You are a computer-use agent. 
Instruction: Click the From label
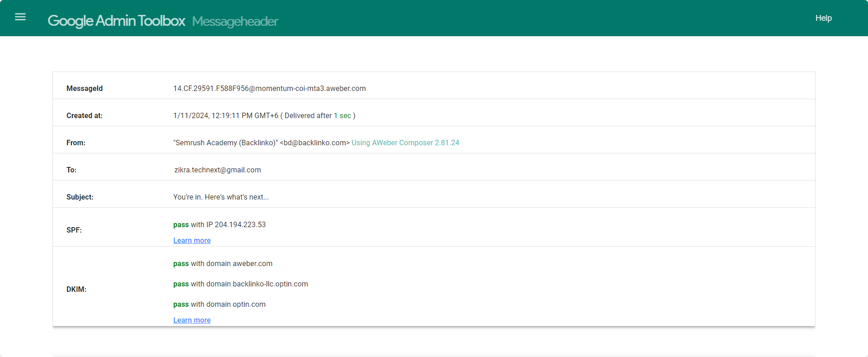pyautogui.click(x=76, y=143)
